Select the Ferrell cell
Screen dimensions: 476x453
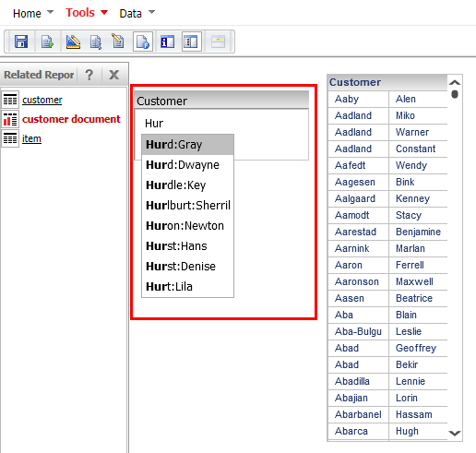[x=418, y=265]
